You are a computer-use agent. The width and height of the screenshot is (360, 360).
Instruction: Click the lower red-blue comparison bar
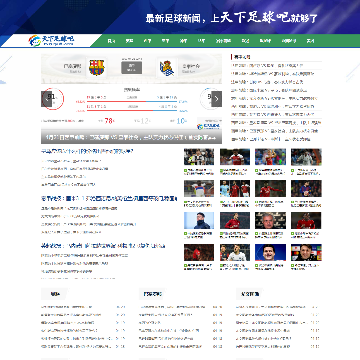coord(131,110)
